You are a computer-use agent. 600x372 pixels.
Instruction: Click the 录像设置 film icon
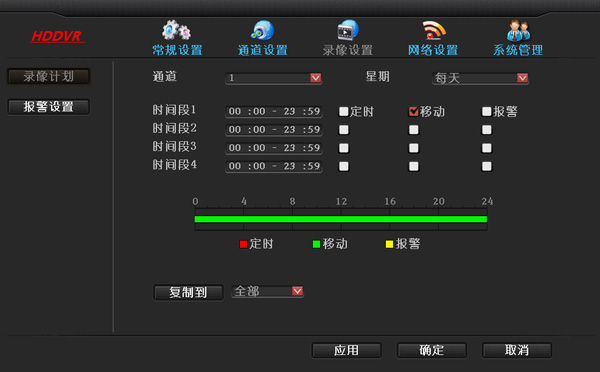click(x=348, y=30)
